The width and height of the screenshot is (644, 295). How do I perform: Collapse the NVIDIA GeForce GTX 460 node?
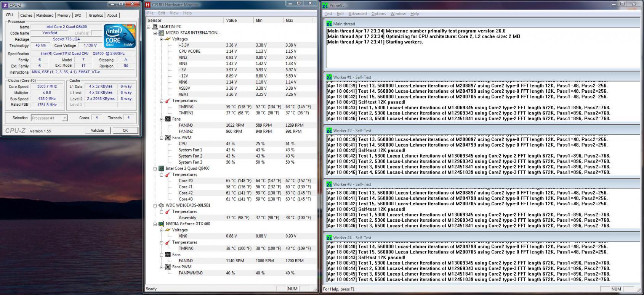click(x=155, y=224)
